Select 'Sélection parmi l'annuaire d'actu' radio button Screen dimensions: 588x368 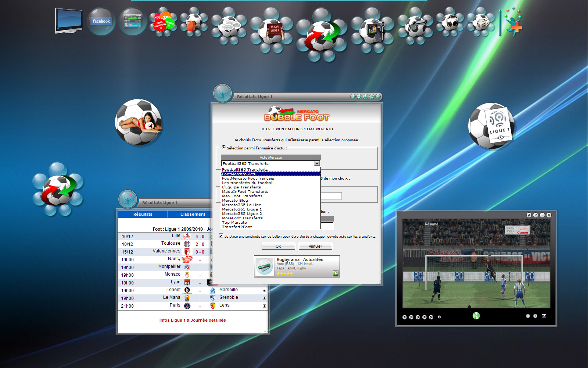(x=223, y=147)
